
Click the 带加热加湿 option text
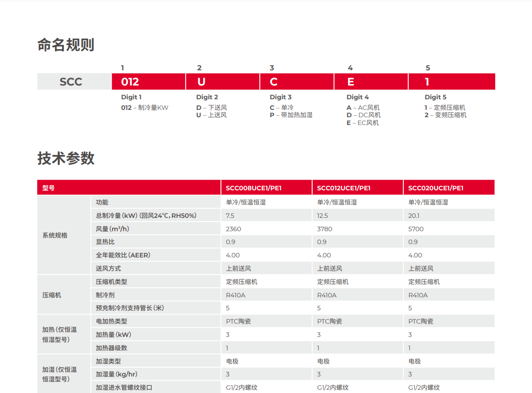297,115
